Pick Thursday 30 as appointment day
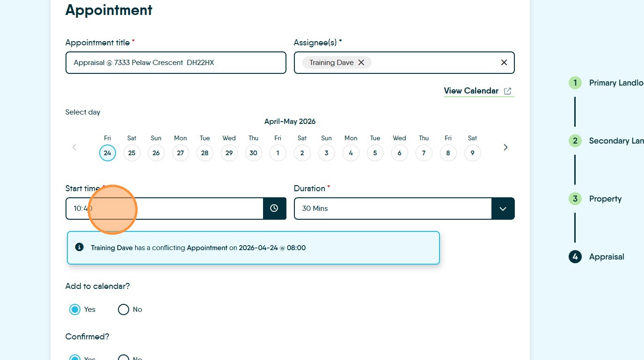Image resolution: width=644 pixels, height=360 pixels. pos(254,153)
